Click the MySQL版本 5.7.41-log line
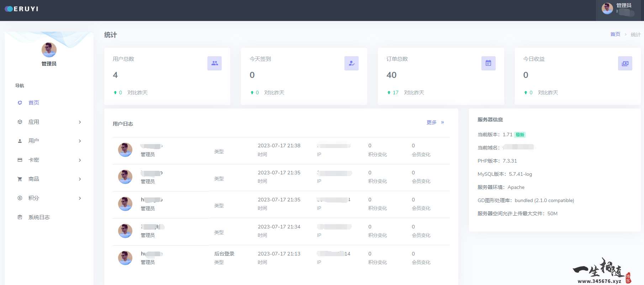 point(505,174)
